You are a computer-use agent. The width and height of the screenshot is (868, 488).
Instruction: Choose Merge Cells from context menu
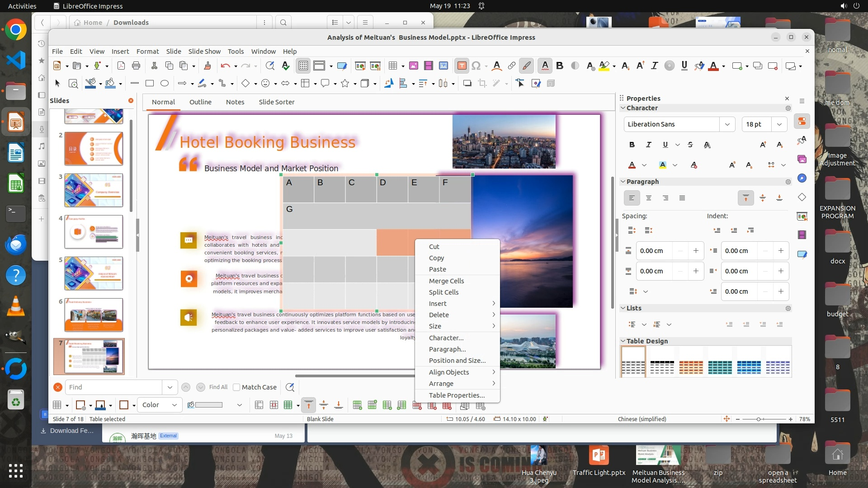446,281
